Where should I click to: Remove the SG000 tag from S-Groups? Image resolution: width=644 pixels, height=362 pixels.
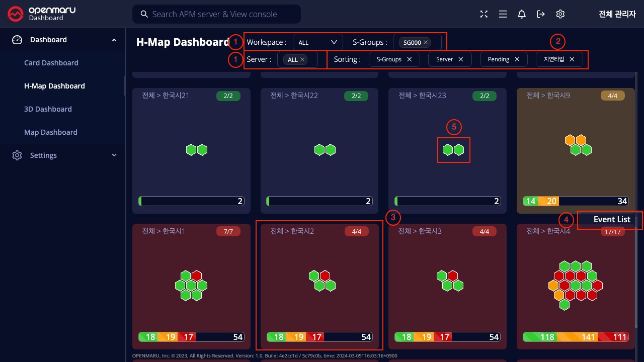[426, 43]
